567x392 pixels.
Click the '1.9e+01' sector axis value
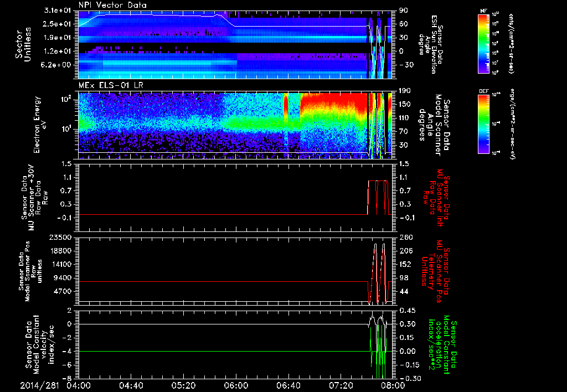pos(58,38)
